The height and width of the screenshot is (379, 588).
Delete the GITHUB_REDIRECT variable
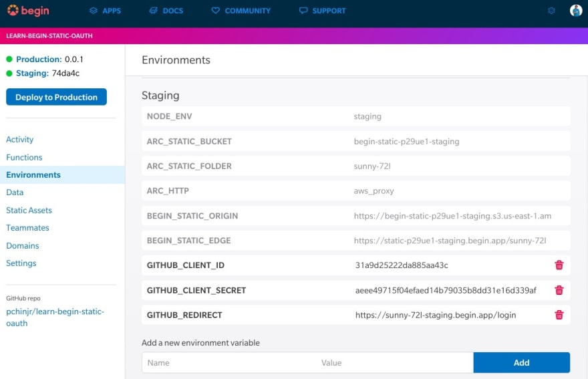click(x=559, y=315)
